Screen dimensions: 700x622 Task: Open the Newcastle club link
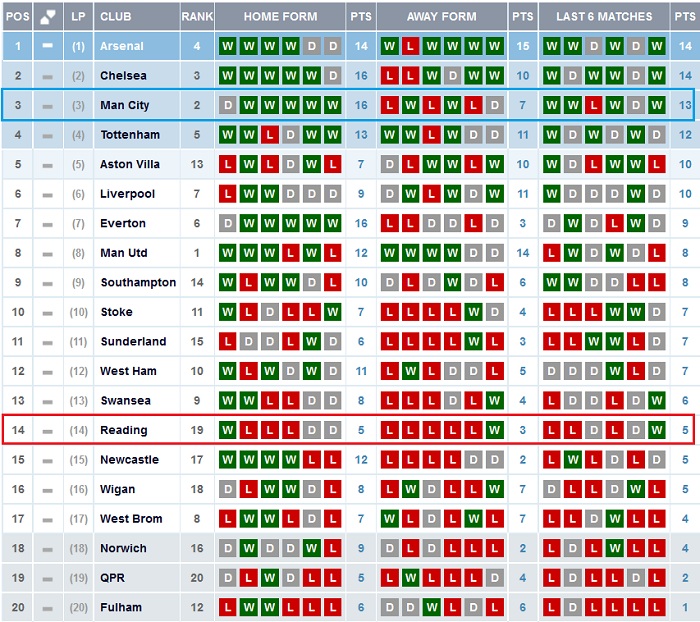click(129, 459)
